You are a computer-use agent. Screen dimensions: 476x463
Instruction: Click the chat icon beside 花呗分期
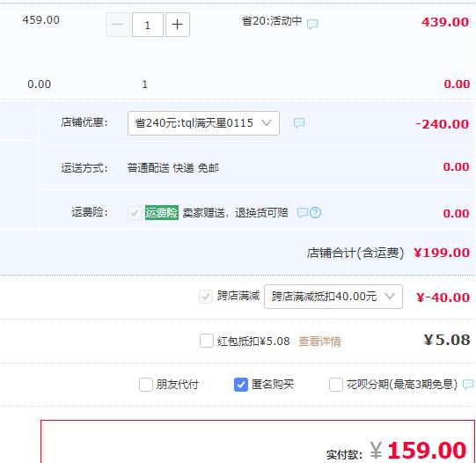[468, 385]
